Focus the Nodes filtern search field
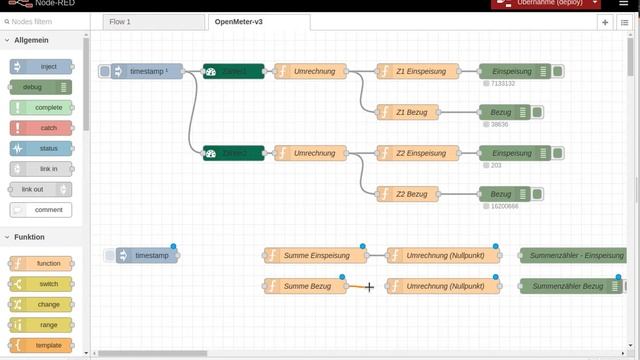 45,22
